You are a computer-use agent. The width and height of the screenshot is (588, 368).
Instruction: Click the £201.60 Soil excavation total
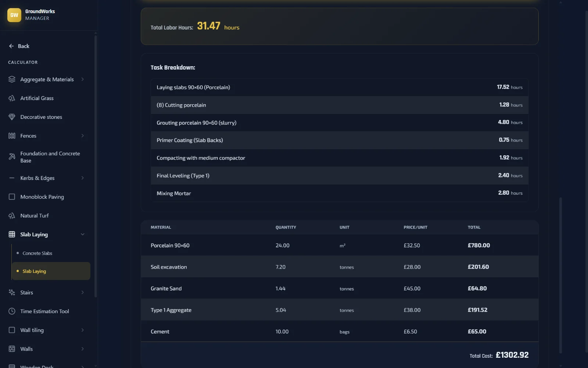point(478,267)
